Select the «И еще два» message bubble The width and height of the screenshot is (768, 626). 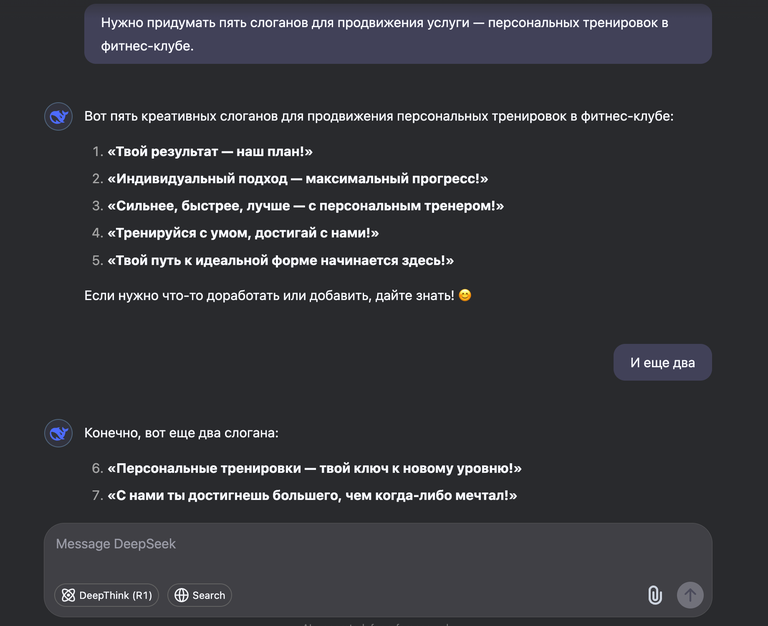tap(662, 363)
